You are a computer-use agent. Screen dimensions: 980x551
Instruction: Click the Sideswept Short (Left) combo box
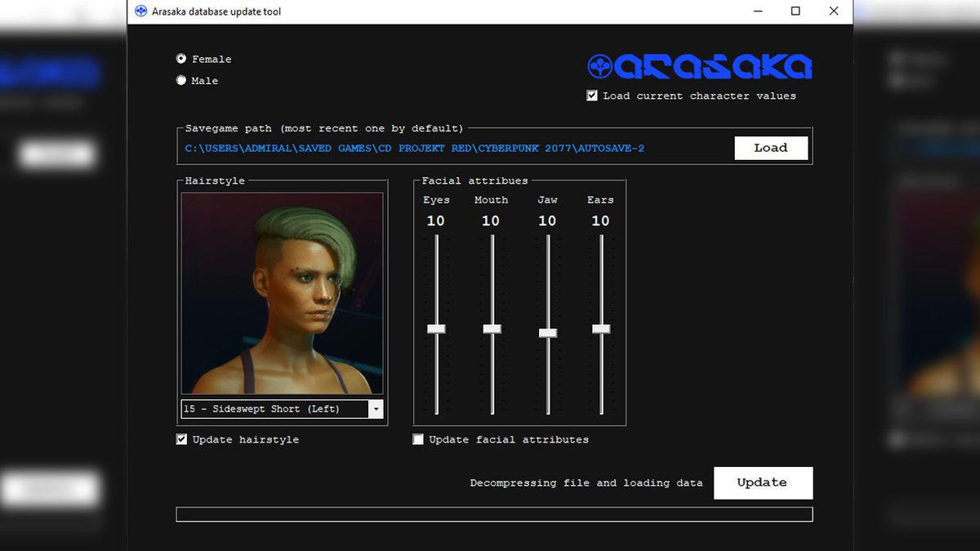click(274, 409)
